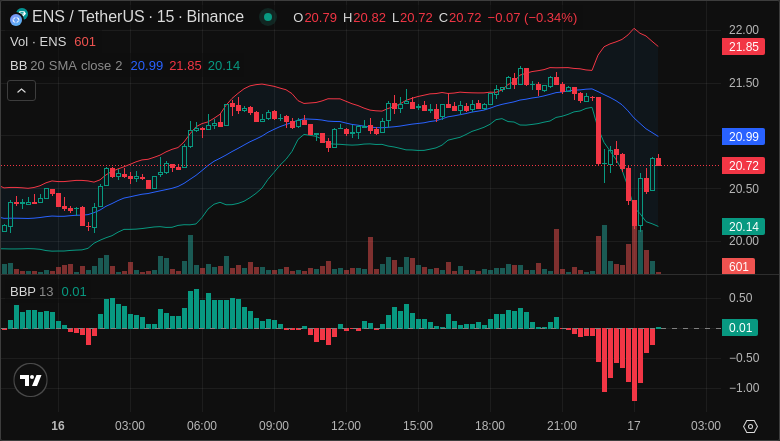Image resolution: width=780 pixels, height=441 pixels.
Task: Click the close price C20.72 value
Action: tap(460, 18)
